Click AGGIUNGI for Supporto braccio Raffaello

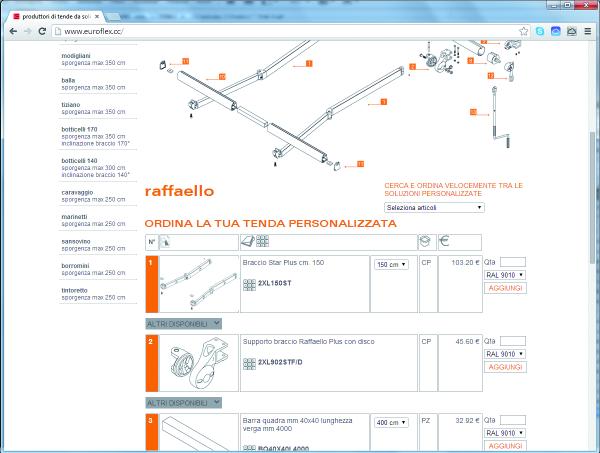point(505,367)
